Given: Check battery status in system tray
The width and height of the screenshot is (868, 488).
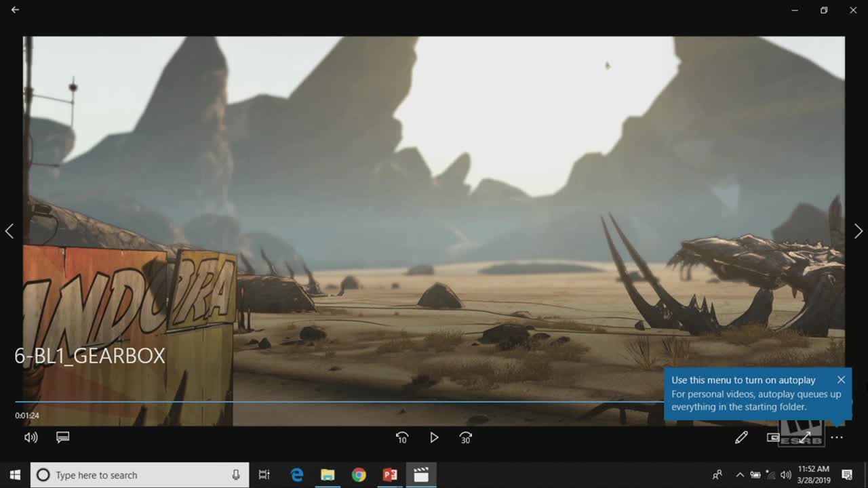Looking at the screenshot, I should tap(755, 475).
